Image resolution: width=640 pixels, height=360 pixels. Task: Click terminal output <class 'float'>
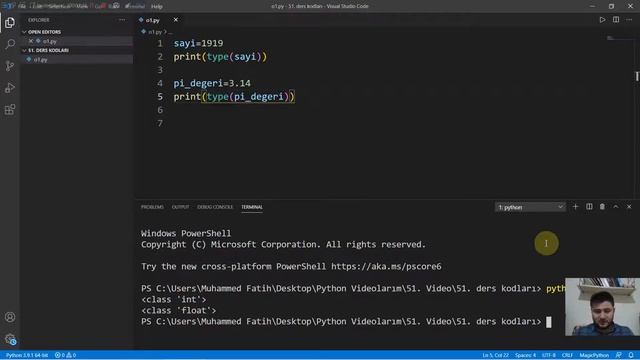tap(178, 311)
